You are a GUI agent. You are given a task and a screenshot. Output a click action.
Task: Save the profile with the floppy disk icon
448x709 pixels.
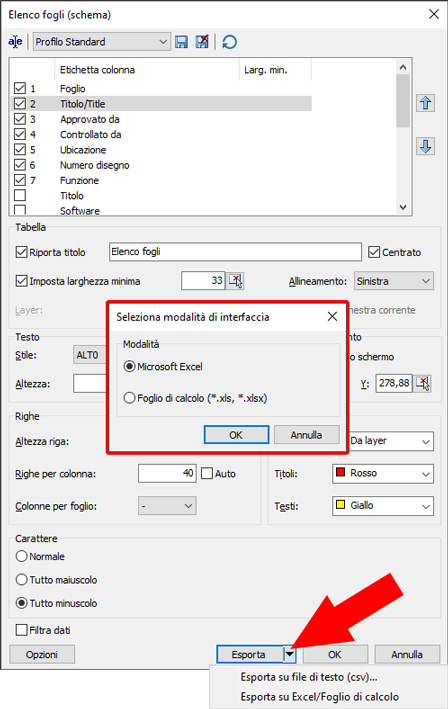(x=181, y=42)
